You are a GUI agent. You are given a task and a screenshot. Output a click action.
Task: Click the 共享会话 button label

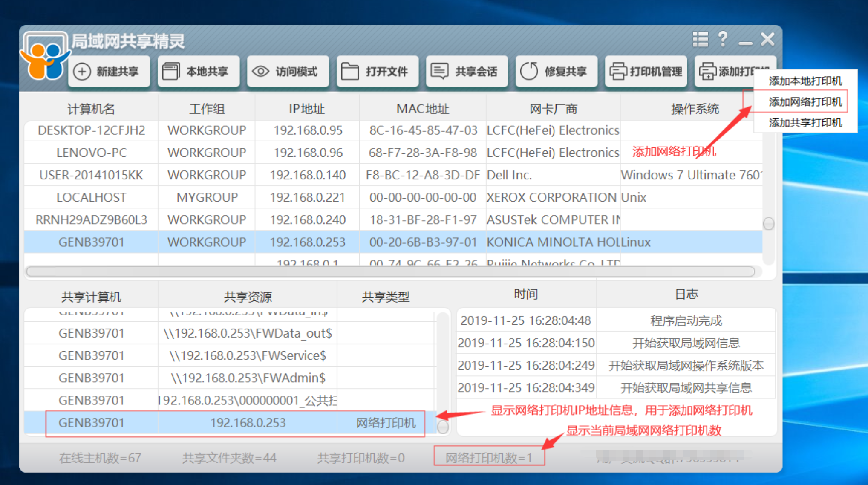point(476,72)
